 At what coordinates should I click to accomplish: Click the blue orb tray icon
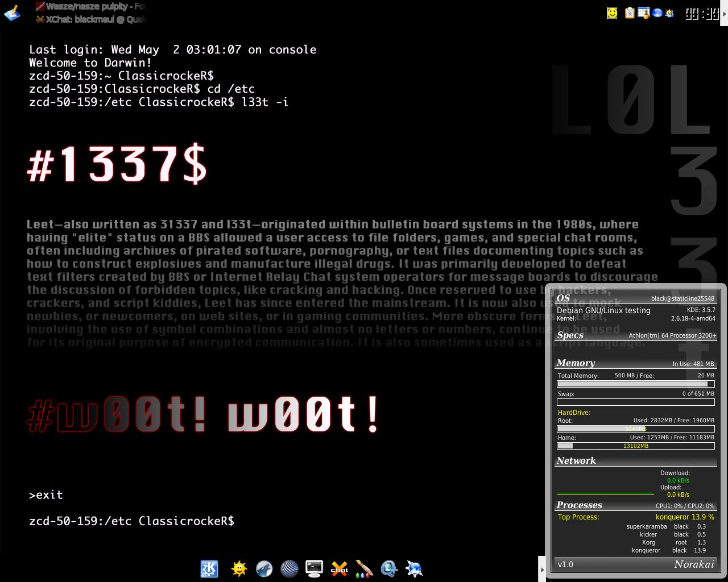click(x=657, y=13)
